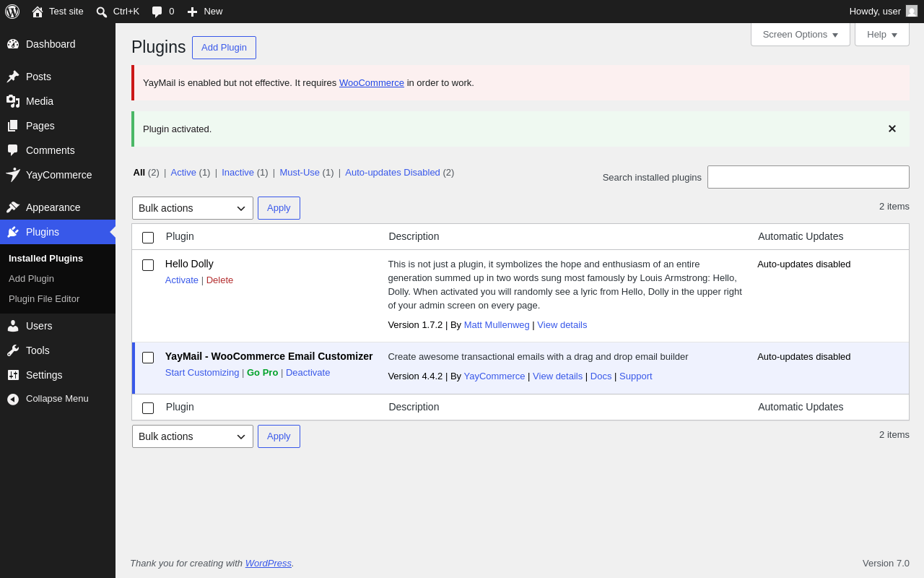The height and width of the screenshot is (578, 924).
Task: Open the bottom Bulk actions dropdown
Action: click(x=193, y=436)
